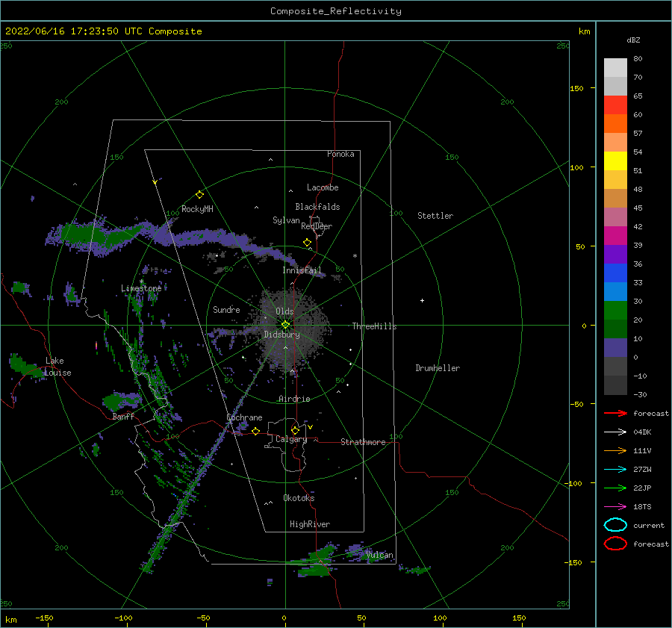Click the yellow diamond marker above Calgary label
The width and height of the screenshot is (672, 628).
(295, 430)
